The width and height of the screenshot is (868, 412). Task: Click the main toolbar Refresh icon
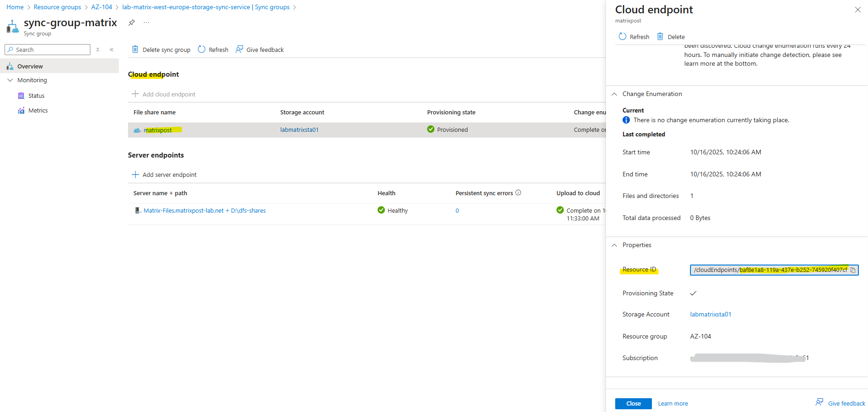[201, 49]
